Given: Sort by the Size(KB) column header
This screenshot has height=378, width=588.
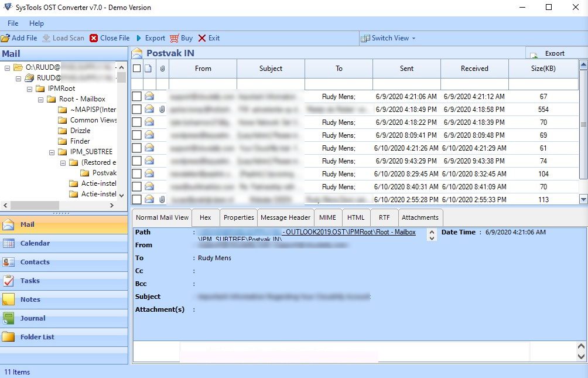Looking at the screenshot, I should (543, 69).
